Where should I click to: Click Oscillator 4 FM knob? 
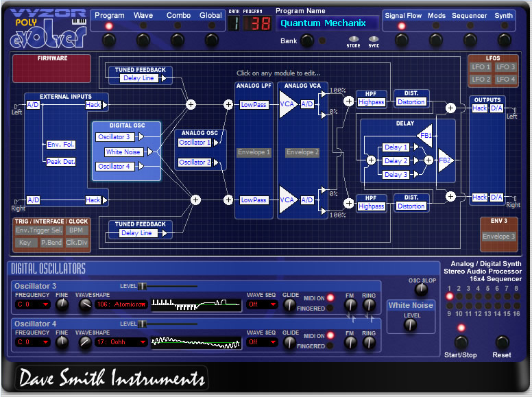(350, 343)
